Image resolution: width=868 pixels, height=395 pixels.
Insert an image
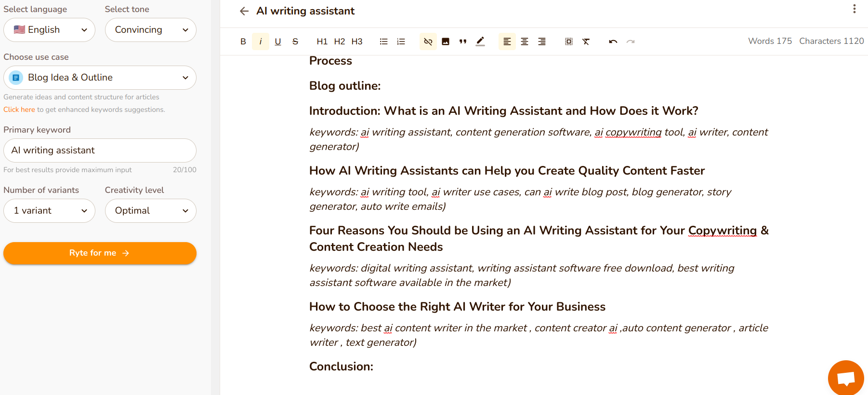[446, 41]
